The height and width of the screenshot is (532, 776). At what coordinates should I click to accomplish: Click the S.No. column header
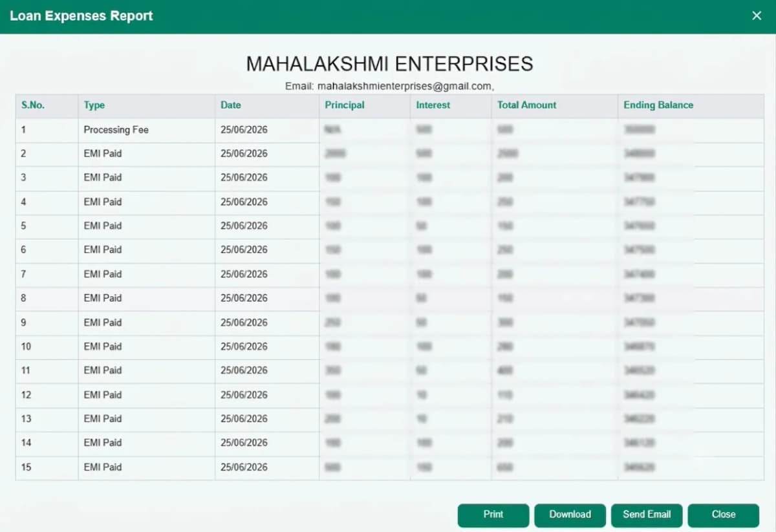tap(47, 105)
